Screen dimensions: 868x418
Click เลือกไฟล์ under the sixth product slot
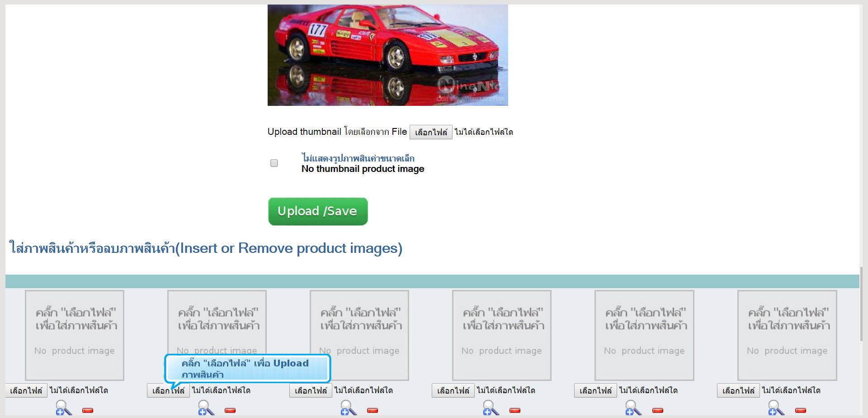738,390
